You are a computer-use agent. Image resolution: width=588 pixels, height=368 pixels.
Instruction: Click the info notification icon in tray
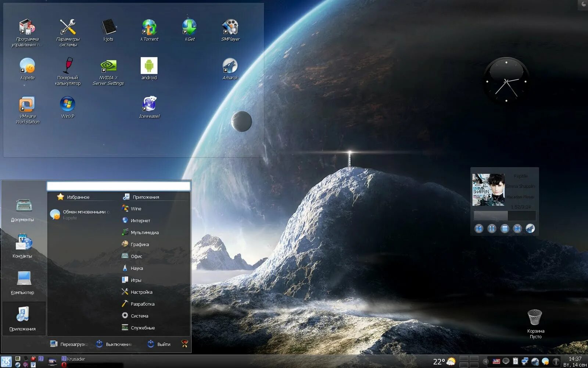point(556,361)
